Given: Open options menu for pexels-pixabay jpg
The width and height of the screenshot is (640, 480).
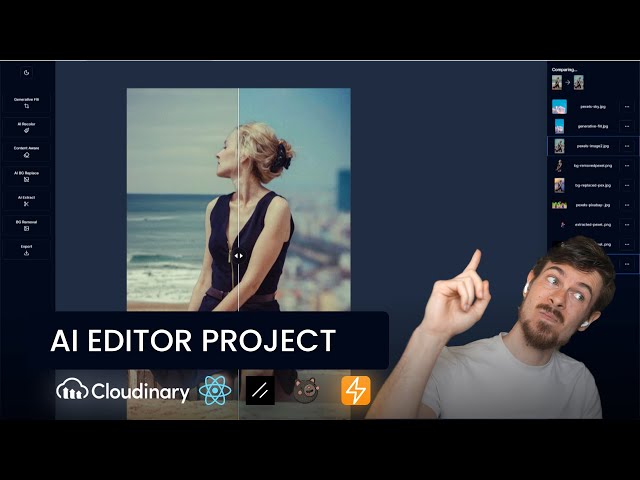Looking at the screenshot, I should [x=627, y=205].
